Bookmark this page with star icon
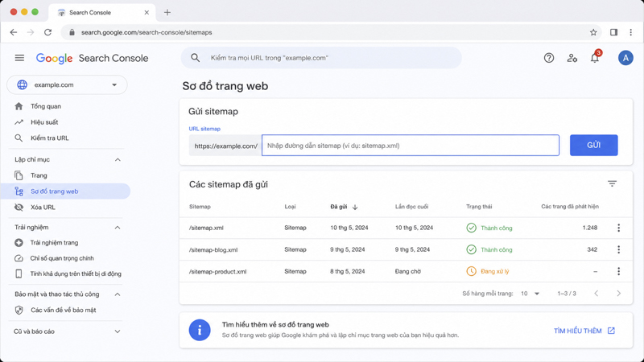644x362 pixels. tap(593, 32)
